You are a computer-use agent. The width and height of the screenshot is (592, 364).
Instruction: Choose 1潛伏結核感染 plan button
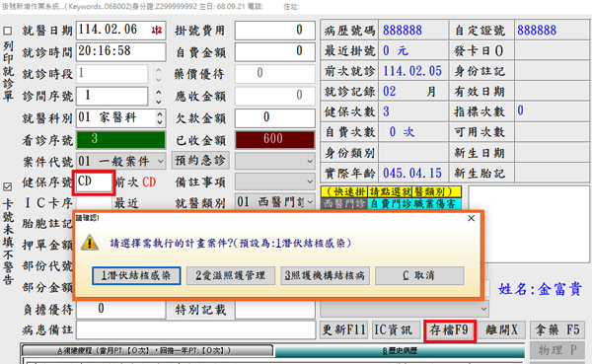[136, 275]
